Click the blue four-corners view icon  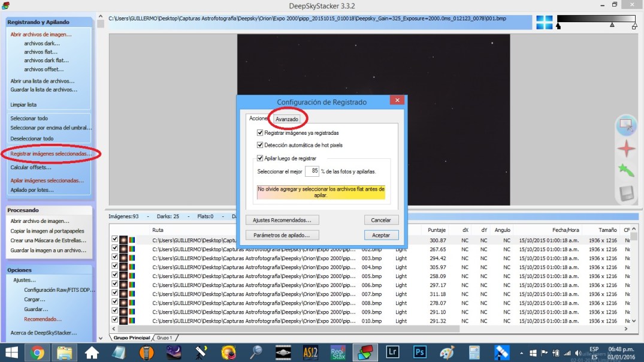coord(545,22)
